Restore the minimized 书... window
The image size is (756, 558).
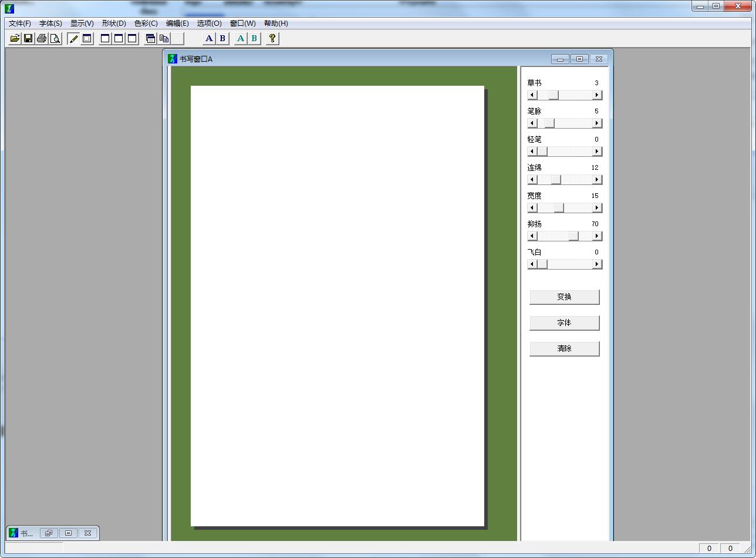coord(49,533)
